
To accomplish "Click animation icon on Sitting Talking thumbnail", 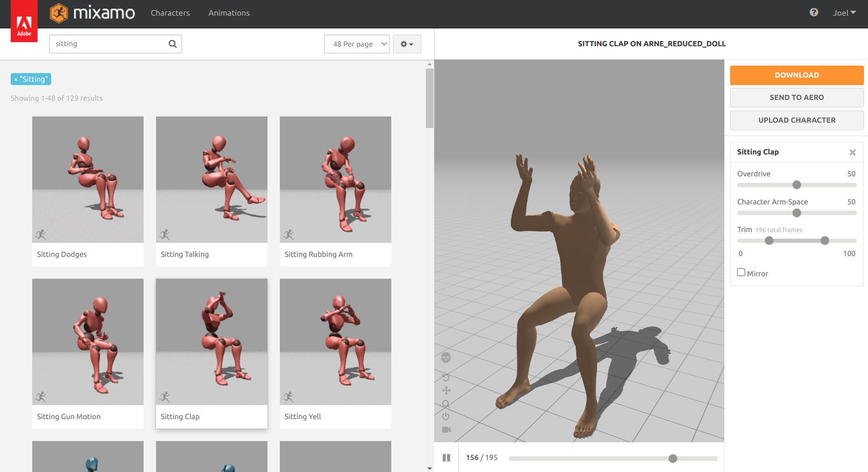I will [x=165, y=235].
